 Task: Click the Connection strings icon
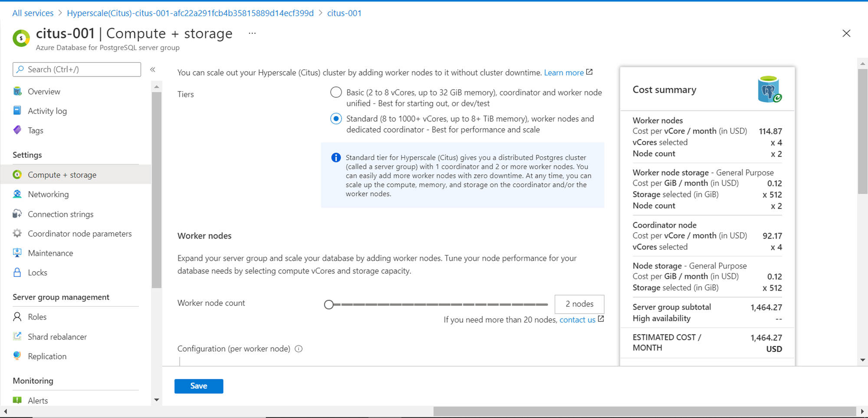pyautogui.click(x=17, y=214)
